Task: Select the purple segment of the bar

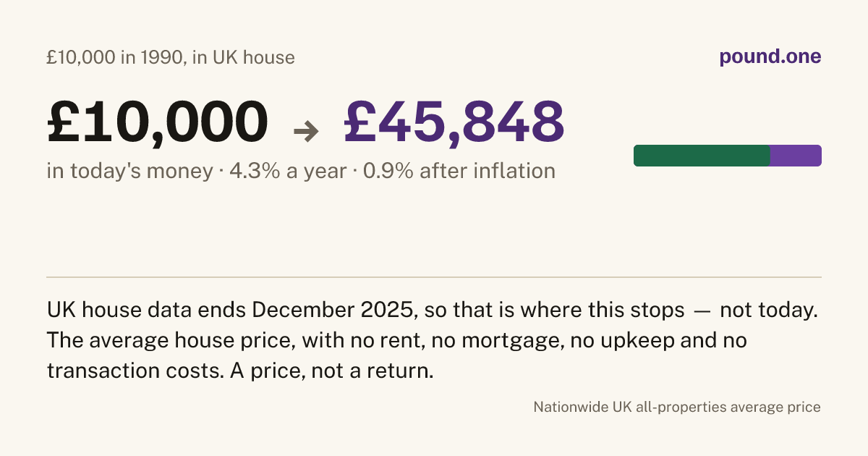Action: coord(796,156)
